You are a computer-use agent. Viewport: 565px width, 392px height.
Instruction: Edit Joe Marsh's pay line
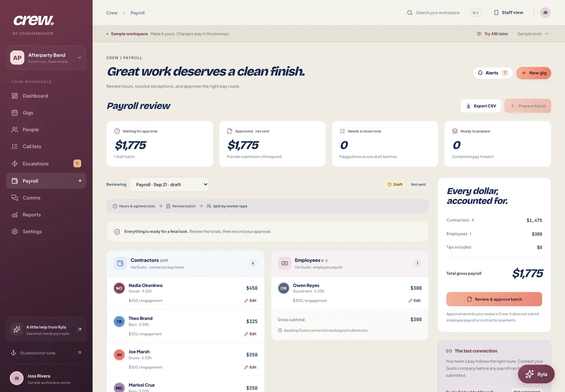(250, 368)
